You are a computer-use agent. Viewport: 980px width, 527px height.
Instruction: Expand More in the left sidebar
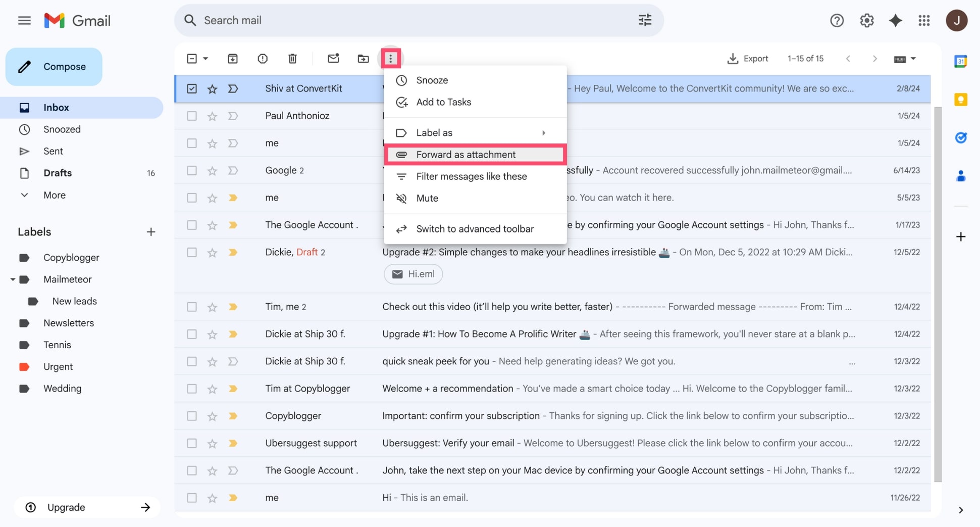pos(54,195)
